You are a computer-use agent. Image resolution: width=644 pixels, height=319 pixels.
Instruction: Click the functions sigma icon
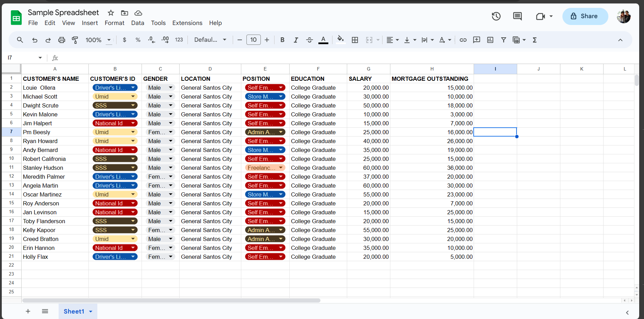pyautogui.click(x=534, y=40)
